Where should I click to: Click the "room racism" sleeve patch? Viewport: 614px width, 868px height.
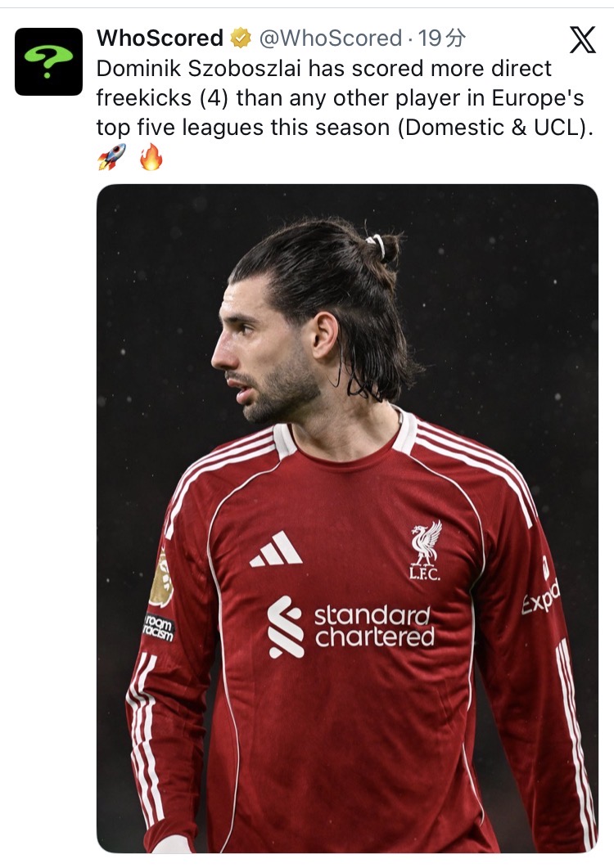pos(159,627)
